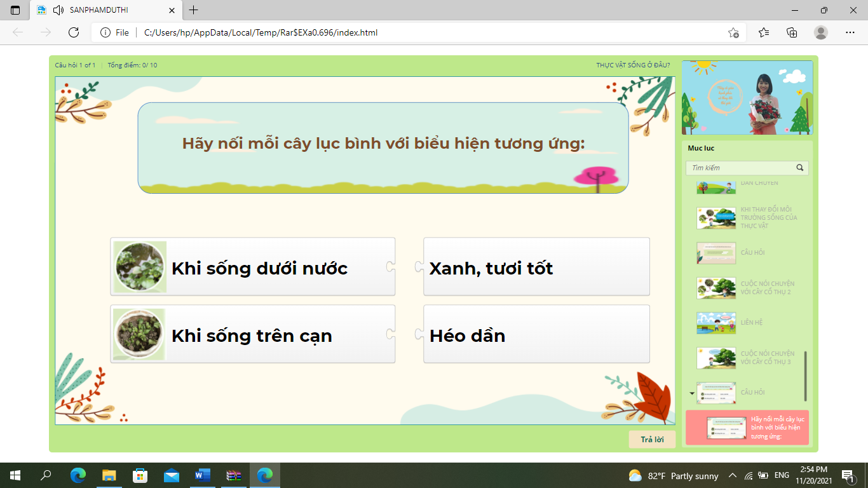
Task: Open the Collections icon in the toolbar
Action: [x=792, y=32]
